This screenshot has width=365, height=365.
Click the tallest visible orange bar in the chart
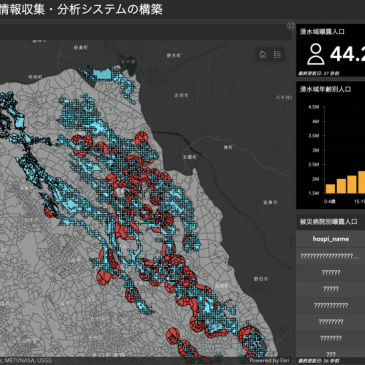coord(361,182)
